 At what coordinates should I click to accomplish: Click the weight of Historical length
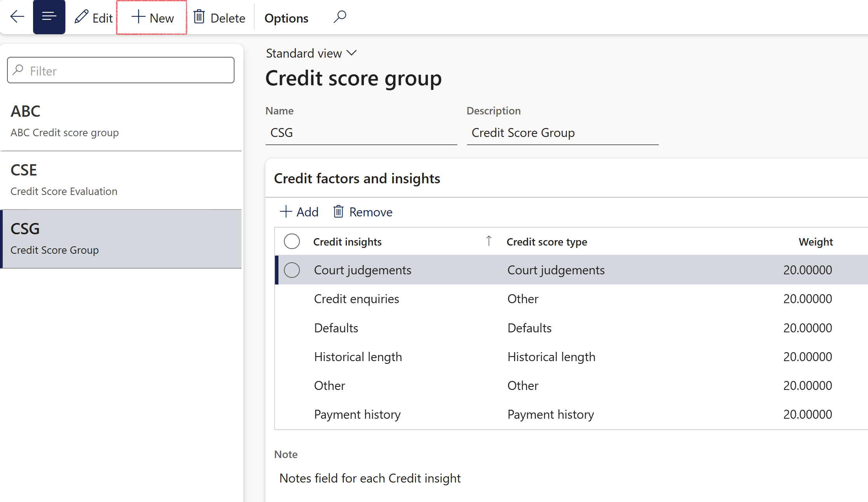(807, 357)
